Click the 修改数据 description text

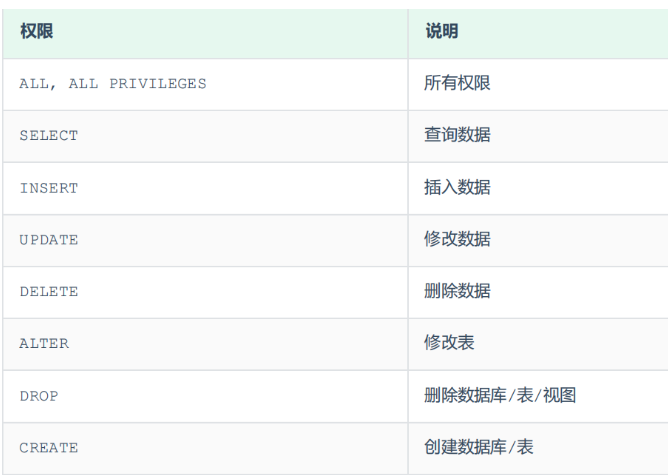(457, 239)
